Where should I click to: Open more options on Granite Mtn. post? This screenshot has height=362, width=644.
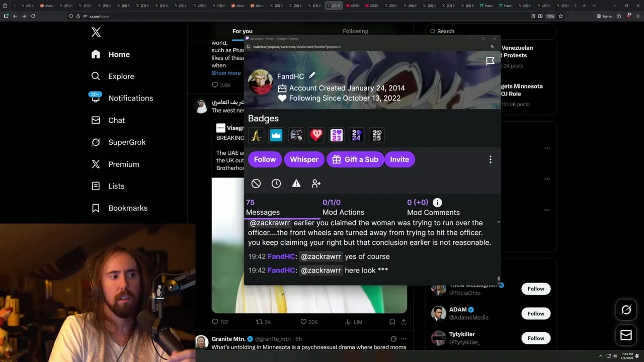404,339
